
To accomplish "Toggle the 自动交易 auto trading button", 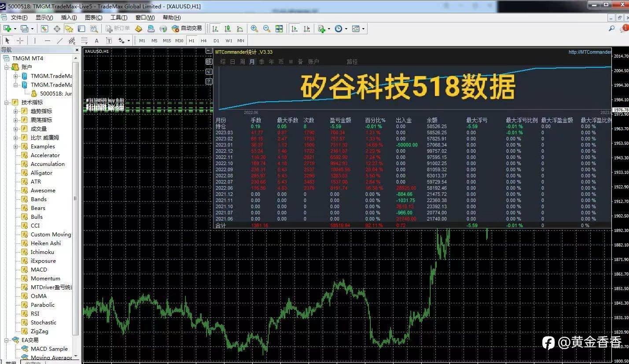I will [187, 29].
